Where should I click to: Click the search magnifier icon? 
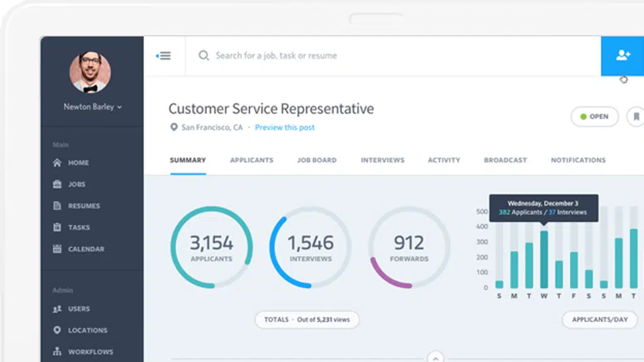click(204, 55)
